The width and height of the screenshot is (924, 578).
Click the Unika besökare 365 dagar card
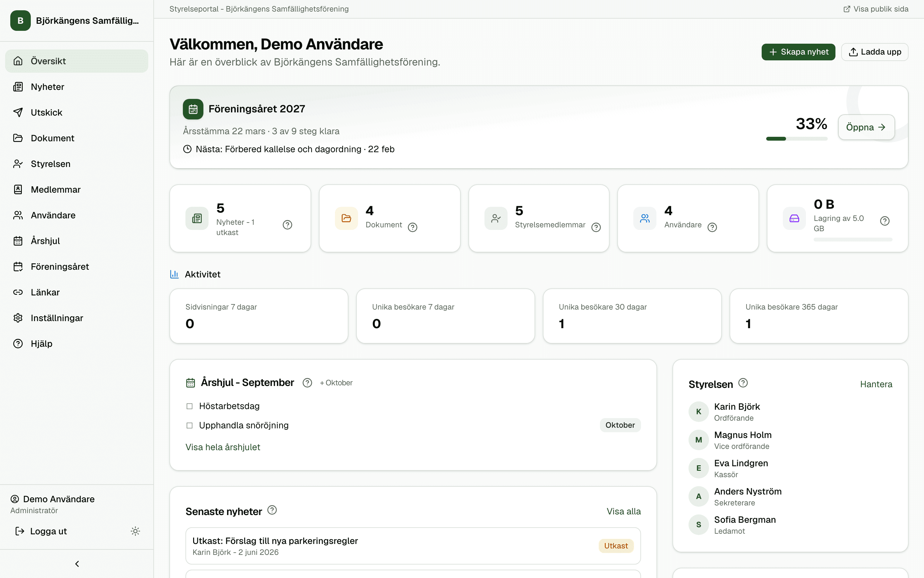pos(819,316)
